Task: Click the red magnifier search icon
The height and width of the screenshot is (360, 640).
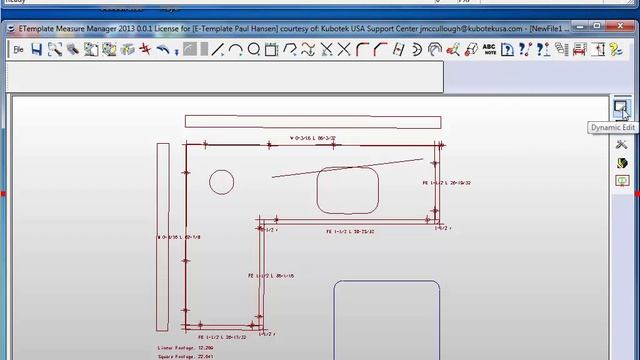Action: click(453, 50)
